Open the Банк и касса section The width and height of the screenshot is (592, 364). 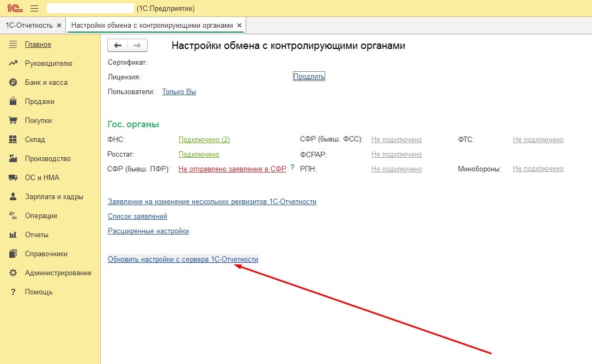46,82
